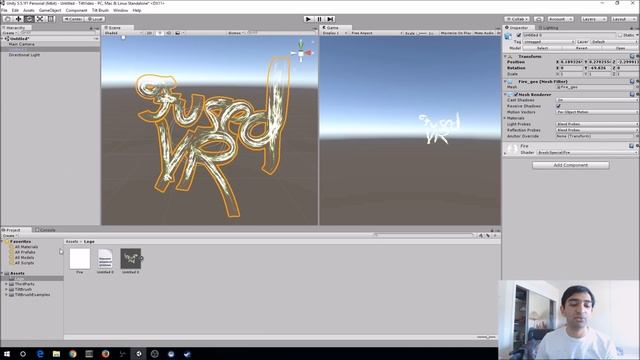Click the Account button

[560, 19]
